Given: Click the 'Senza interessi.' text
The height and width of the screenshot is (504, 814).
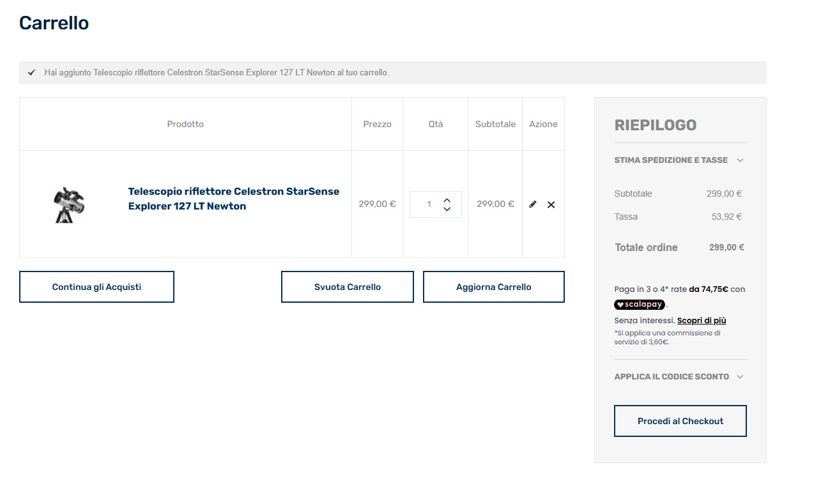Looking at the screenshot, I should pos(644,321).
